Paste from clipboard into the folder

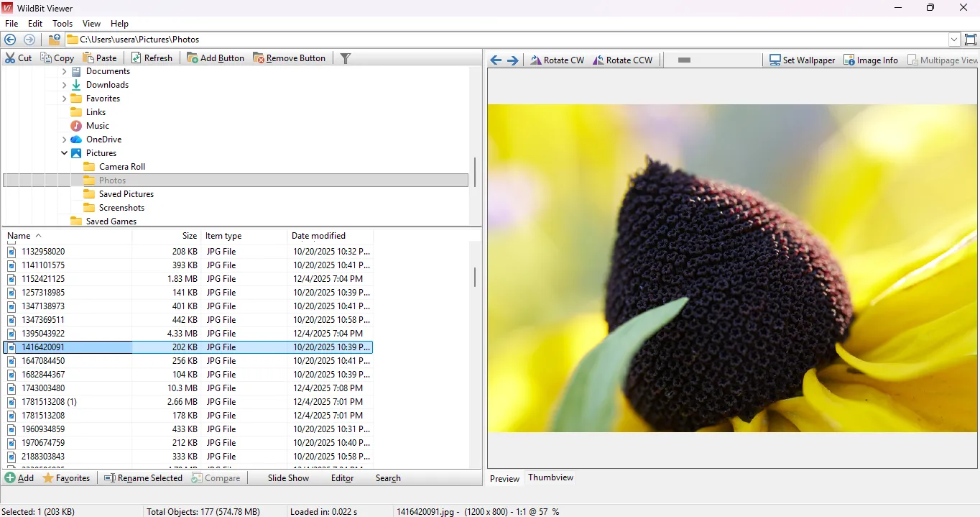point(101,58)
